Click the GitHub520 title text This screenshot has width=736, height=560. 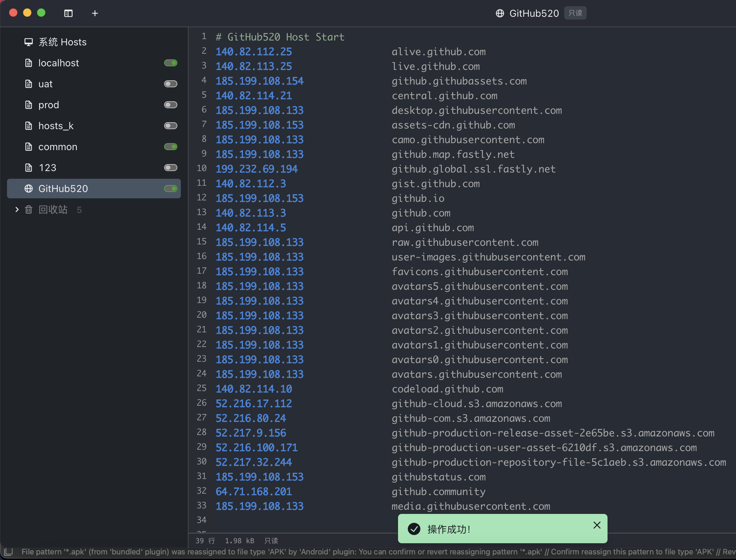534,13
